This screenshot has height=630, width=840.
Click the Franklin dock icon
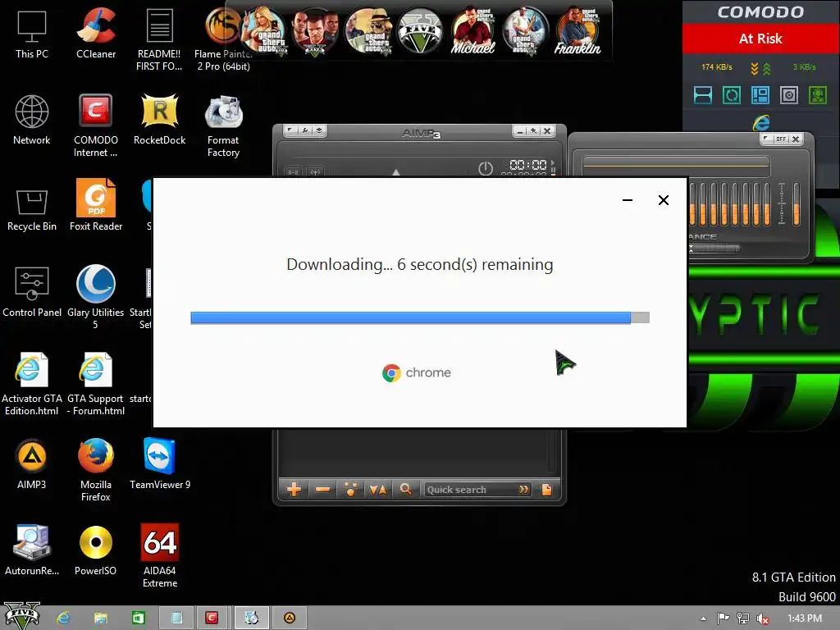[577, 31]
